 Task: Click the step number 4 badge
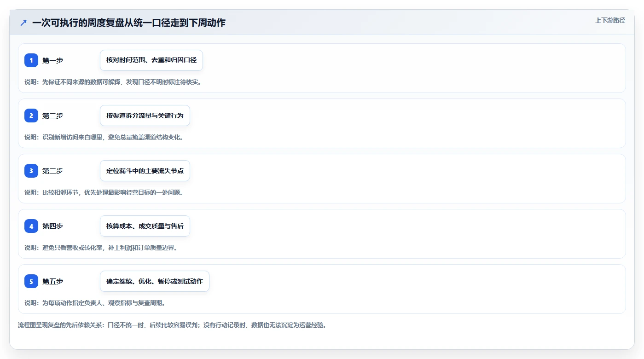coord(31,226)
